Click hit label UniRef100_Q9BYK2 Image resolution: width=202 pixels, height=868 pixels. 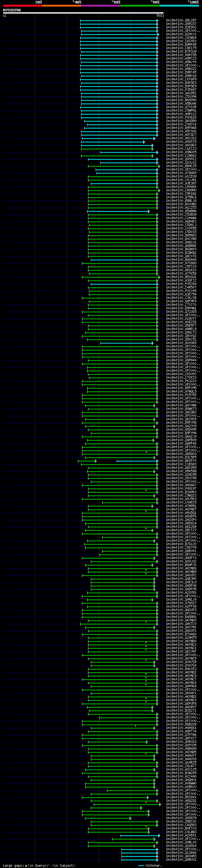(181, 859)
